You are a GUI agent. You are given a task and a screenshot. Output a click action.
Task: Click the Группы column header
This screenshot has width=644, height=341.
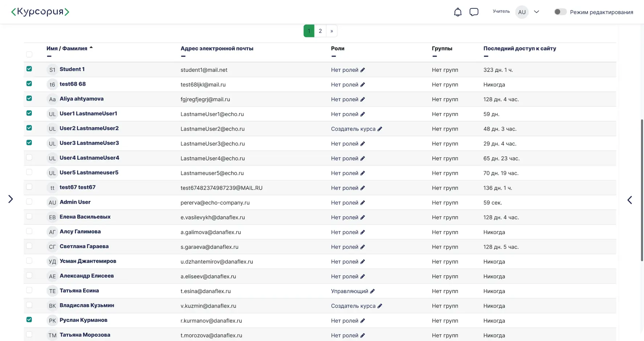coord(442,48)
